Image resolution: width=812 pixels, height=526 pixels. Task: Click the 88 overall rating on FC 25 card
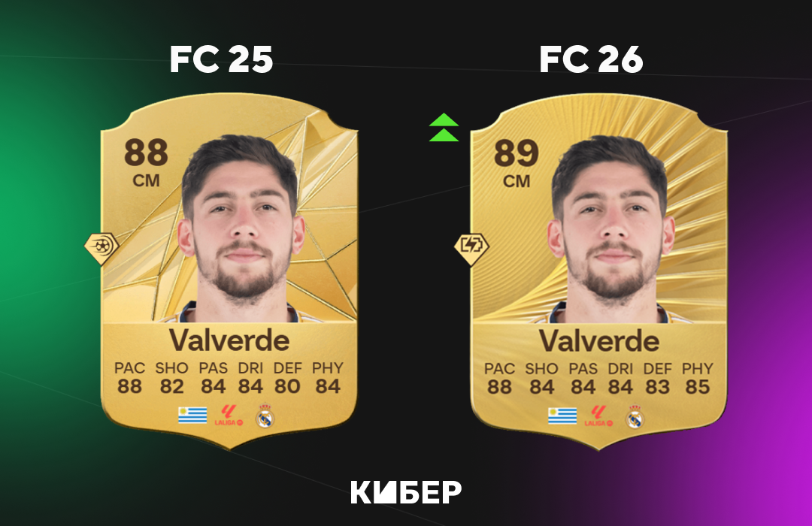(x=146, y=153)
